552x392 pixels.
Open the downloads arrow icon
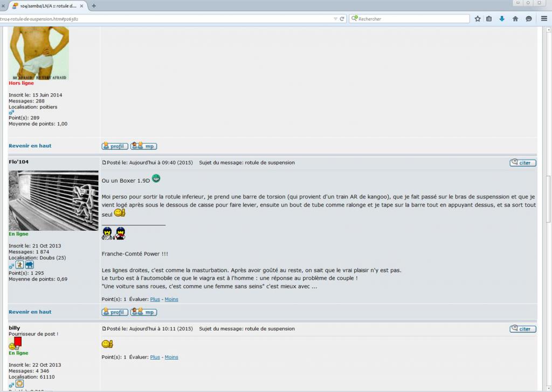502,19
